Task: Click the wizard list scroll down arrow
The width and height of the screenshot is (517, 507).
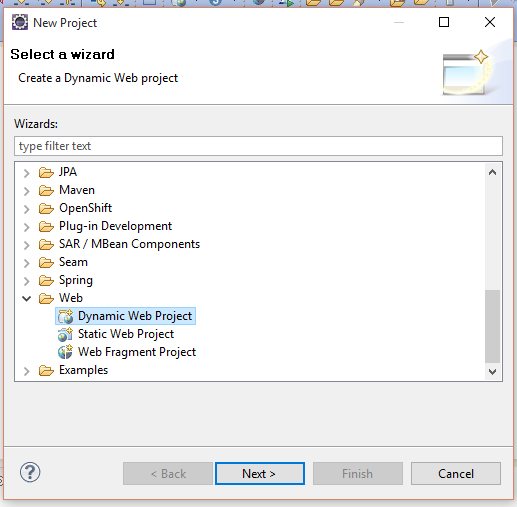Action: tap(492, 371)
